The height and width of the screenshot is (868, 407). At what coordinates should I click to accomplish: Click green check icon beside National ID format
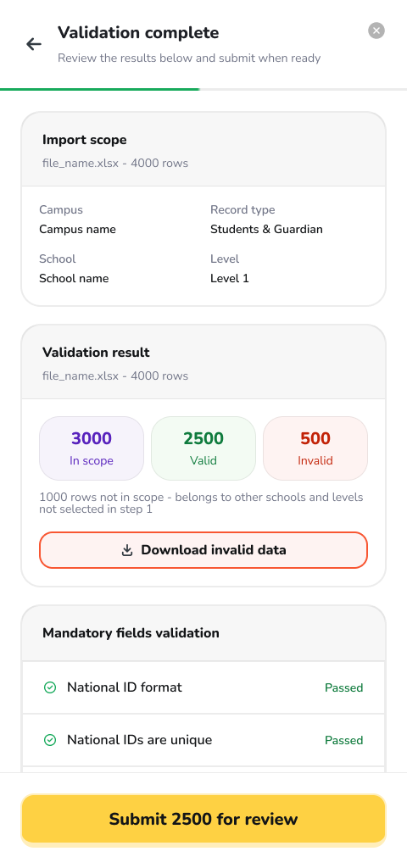click(x=50, y=687)
